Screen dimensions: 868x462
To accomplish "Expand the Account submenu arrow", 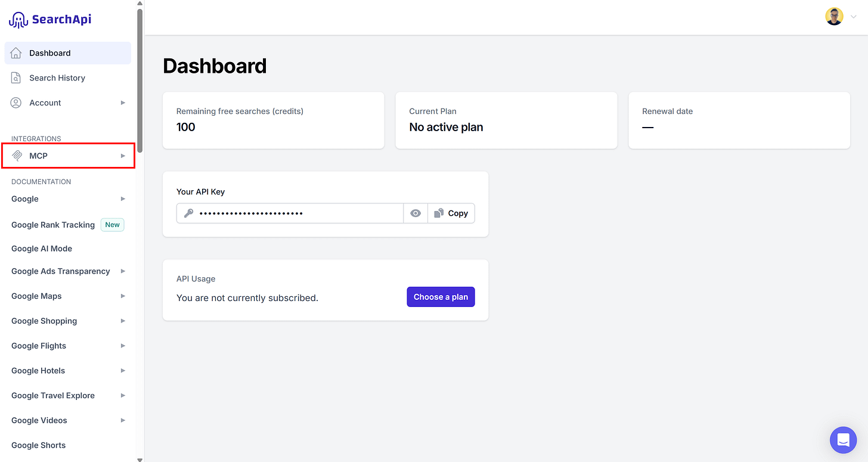I will point(123,103).
